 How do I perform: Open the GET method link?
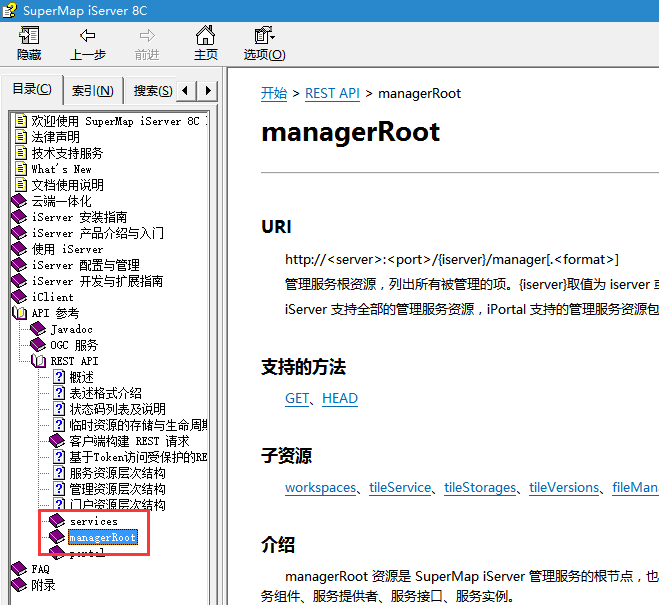(x=297, y=398)
